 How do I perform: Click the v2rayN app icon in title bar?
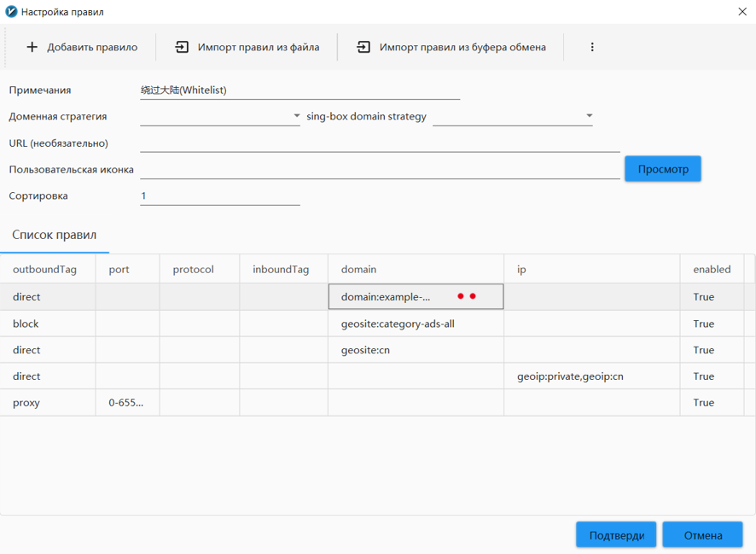[x=11, y=12]
